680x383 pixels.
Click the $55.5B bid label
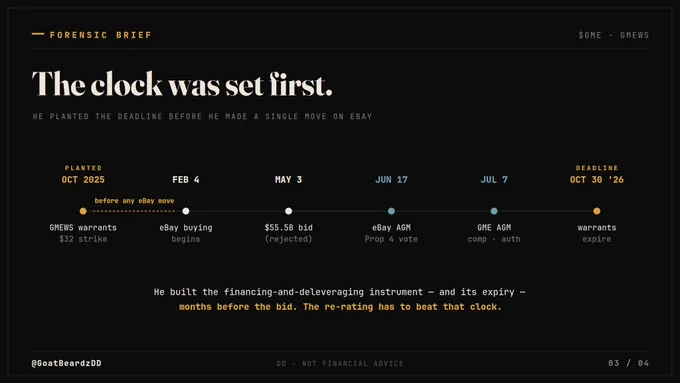[x=288, y=227]
